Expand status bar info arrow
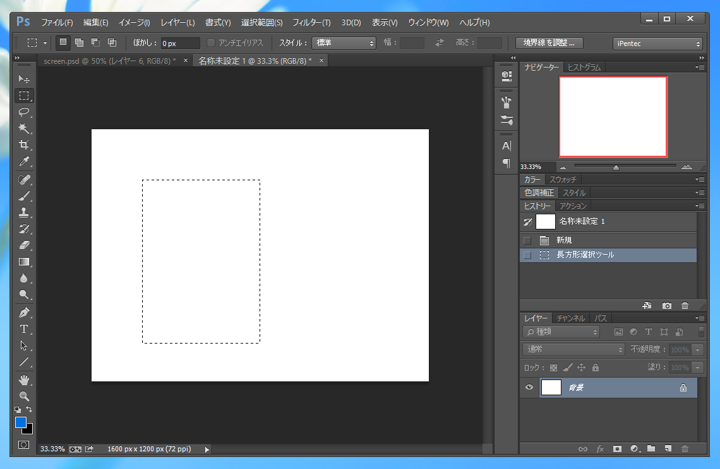 (x=207, y=449)
